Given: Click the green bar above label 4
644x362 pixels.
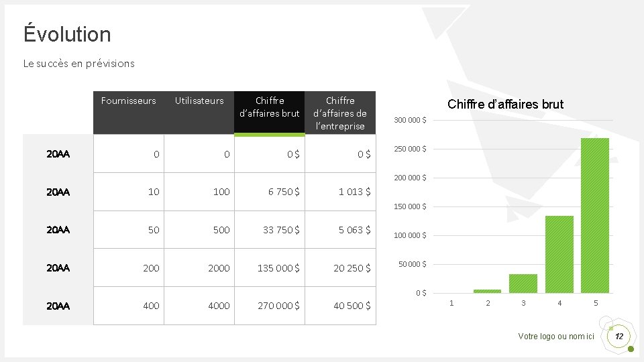Looking at the screenshot, I should click(x=559, y=254).
